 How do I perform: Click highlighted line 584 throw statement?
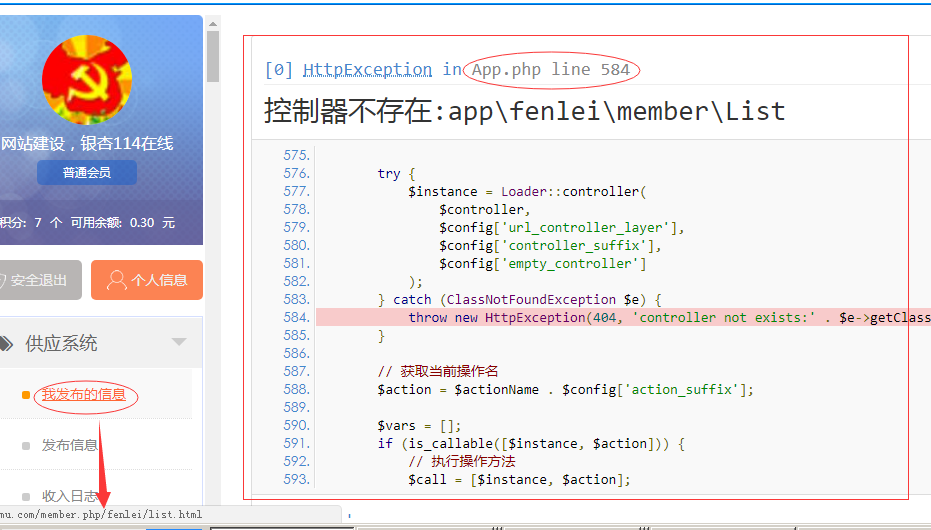pyautogui.click(x=623, y=318)
